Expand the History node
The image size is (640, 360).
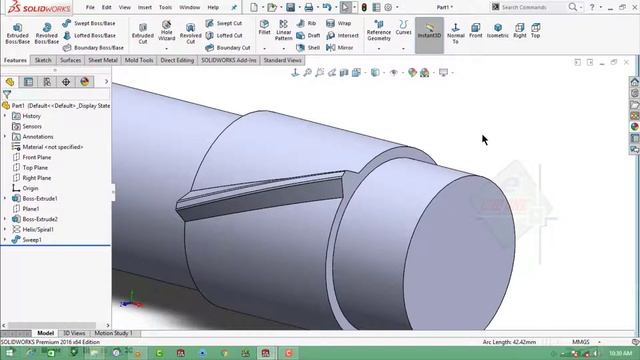coord(5,116)
